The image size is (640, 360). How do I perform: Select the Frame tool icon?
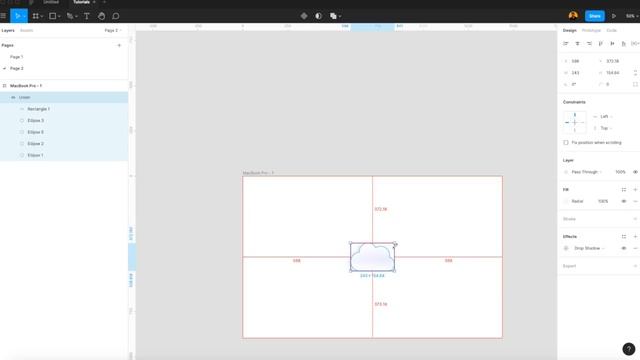[36, 16]
